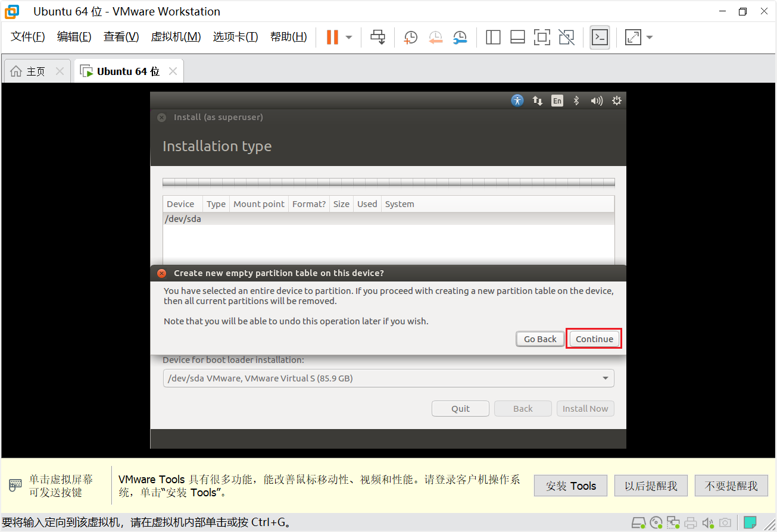
Task: Take a snapshot of this virtual machine
Action: [x=411, y=37]
